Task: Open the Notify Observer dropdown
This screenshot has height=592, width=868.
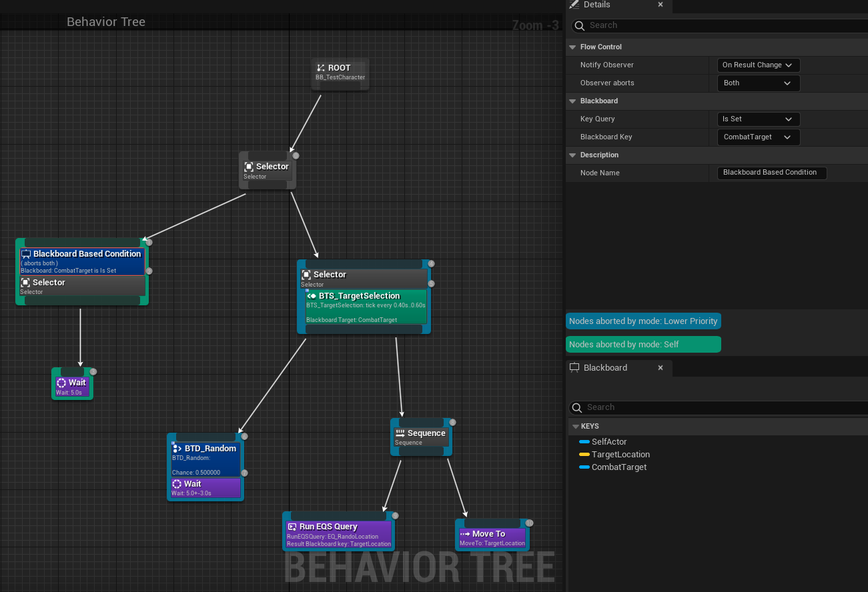Action: pos(758,65)
